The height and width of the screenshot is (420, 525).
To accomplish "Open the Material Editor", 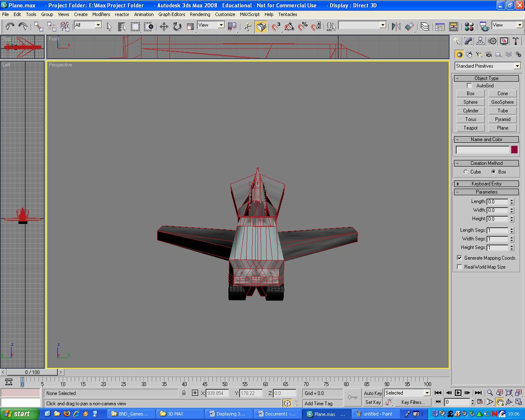I will [469, 26].
